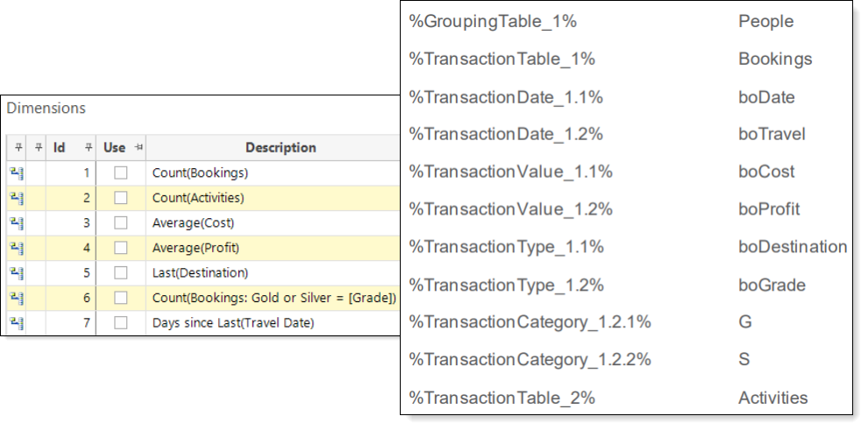Screen dimensions: 868x430
Task: Check Use box for Days since Last(Travel Date)
Action: click(x=121, y=322)
